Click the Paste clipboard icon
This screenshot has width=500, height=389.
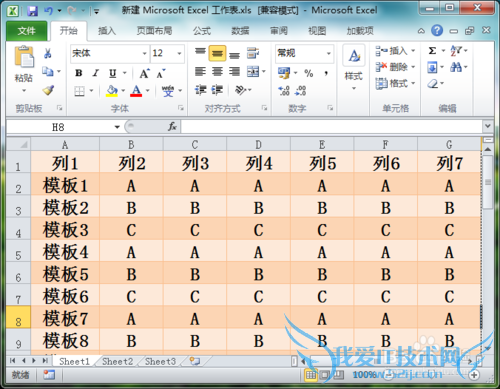pos(24,57)
